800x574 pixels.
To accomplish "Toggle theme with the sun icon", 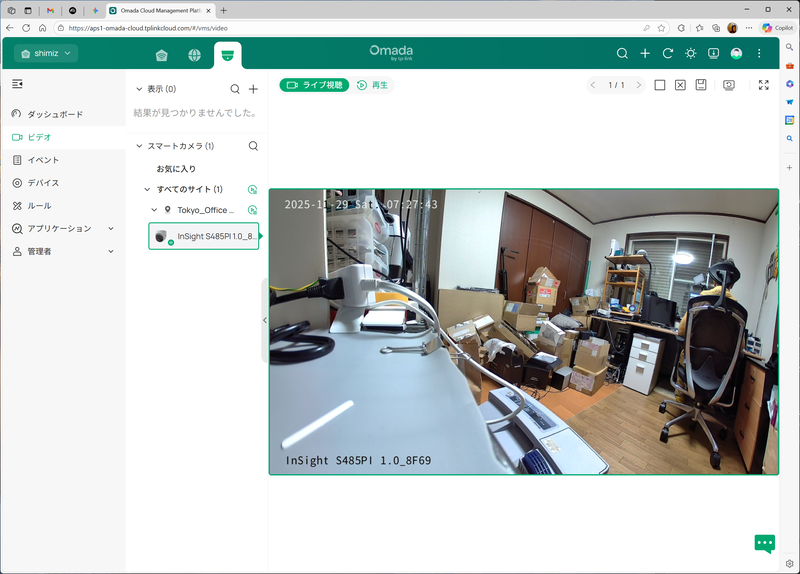I will tap(690, 53).
